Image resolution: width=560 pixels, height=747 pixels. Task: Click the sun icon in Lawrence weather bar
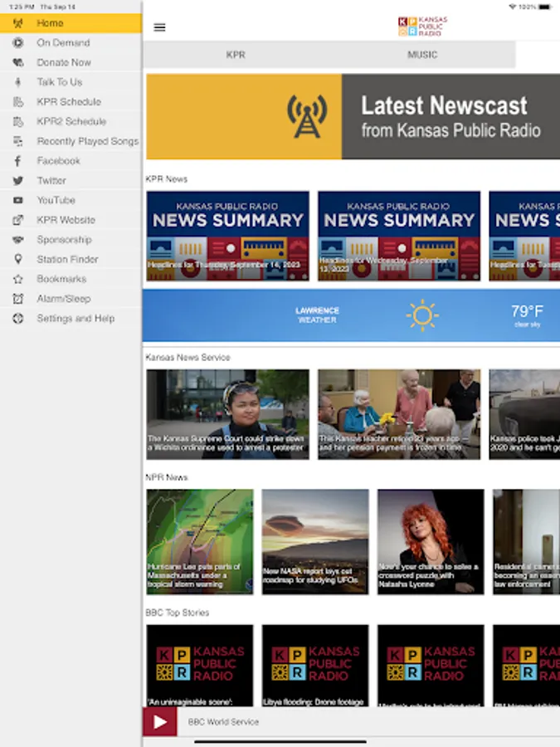(x=422, y=315)
